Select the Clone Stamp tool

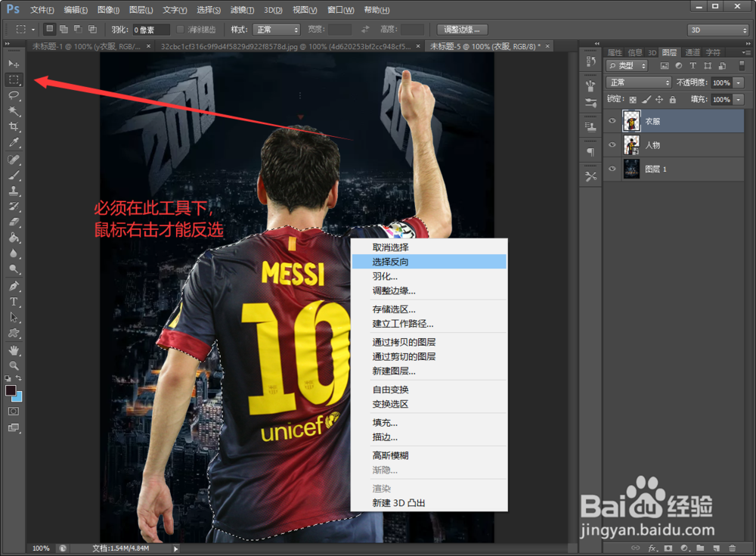point(14,191)
